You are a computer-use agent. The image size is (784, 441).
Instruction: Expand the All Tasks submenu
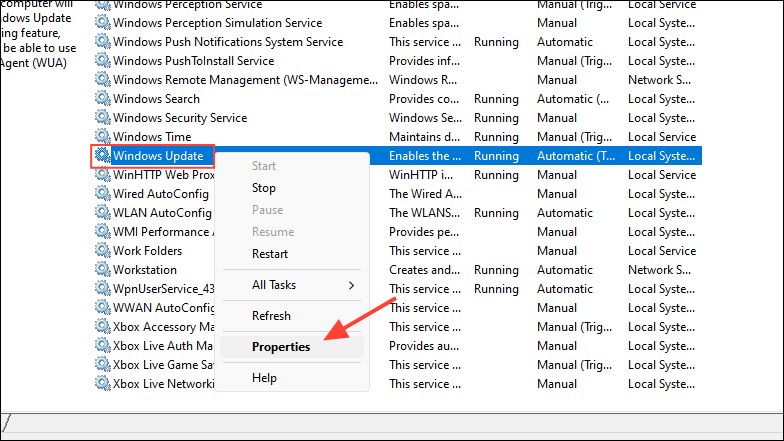pos(292,285)
